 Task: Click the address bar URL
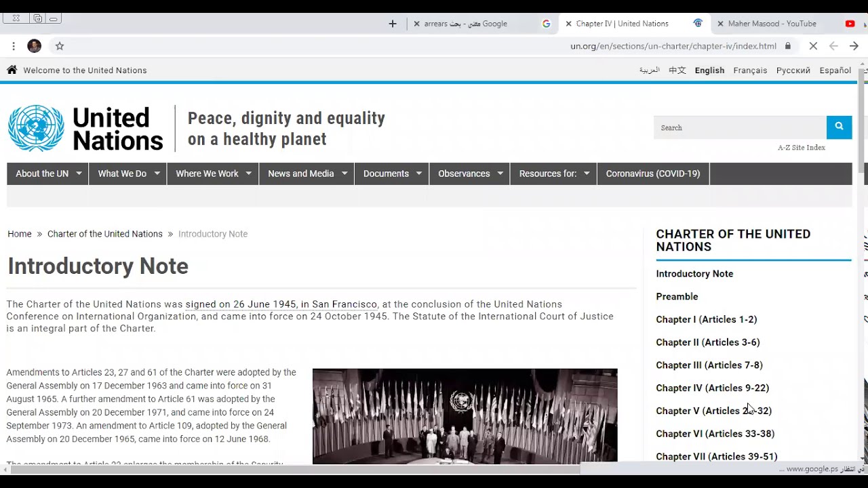point(673,46)
